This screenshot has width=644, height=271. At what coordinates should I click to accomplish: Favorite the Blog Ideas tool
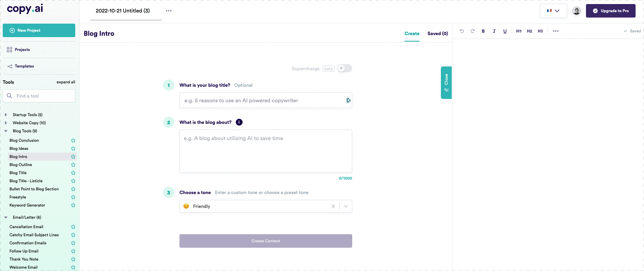pos(73,148)
